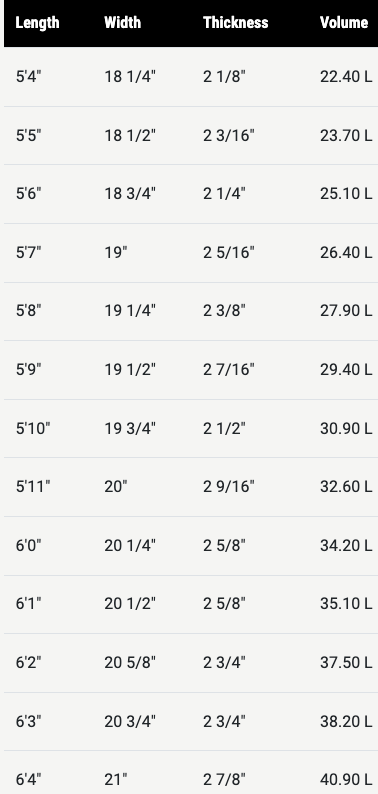The image size is (378, 794).
Task: Click the 38.20 L volume value
Action: tap(346, 722)
